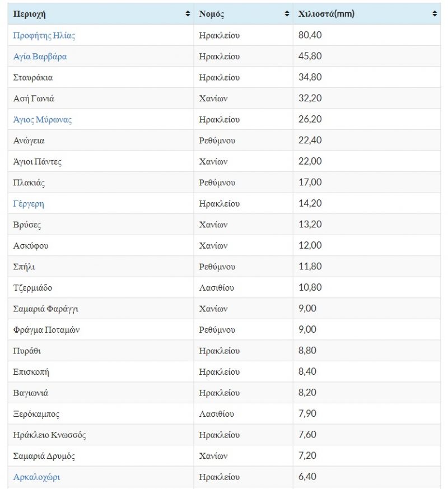448x489 pixels.
Task: Click sort arrows in Χιλιοστά(mm) column header
Action: tap(435, 14)
